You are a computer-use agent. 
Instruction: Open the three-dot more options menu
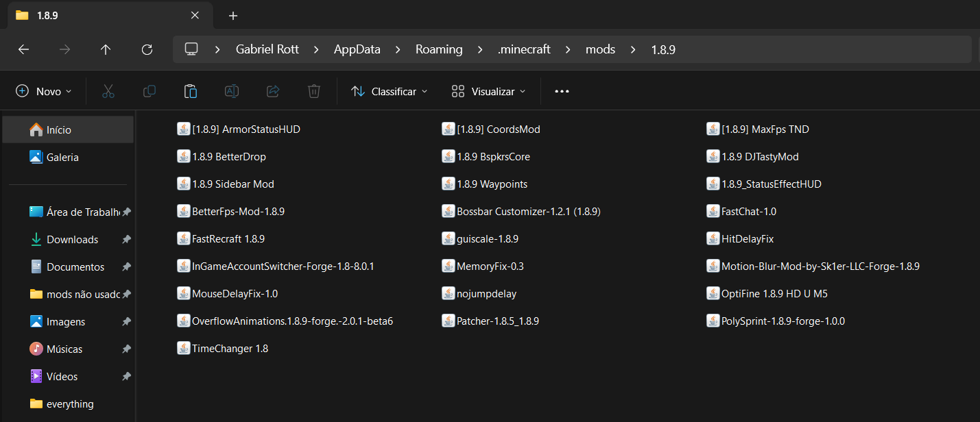(562, 91)
